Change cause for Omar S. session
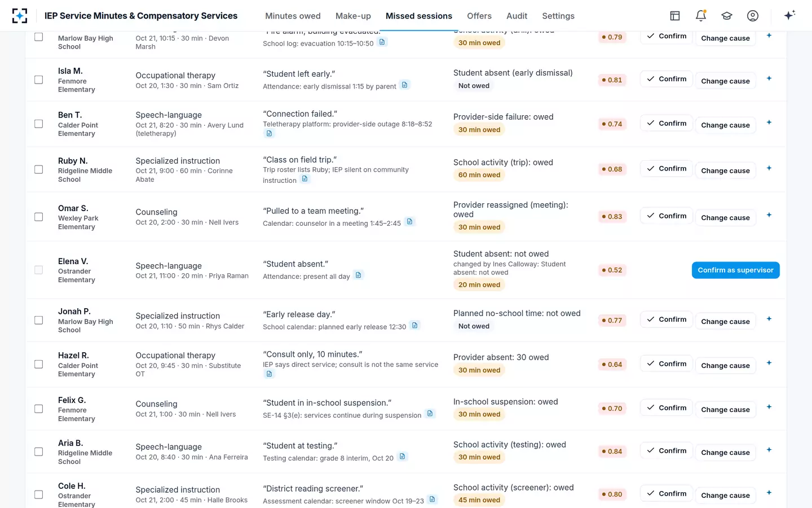This screenshot has height=508, width=812. tap(725, 218)
